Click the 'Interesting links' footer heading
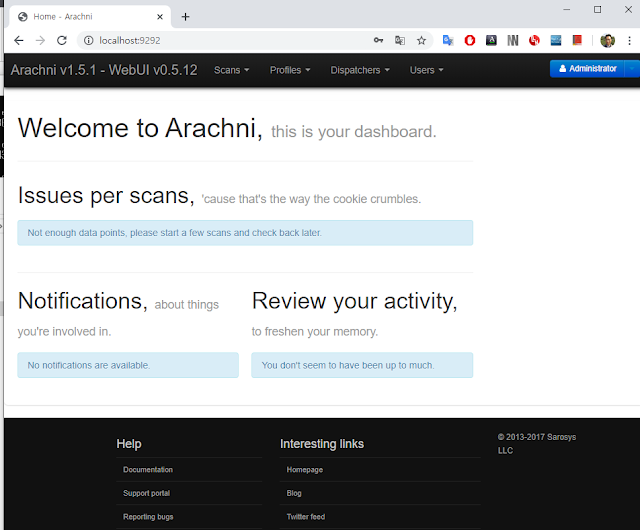The image size is (640, 530). click(322, 444)
